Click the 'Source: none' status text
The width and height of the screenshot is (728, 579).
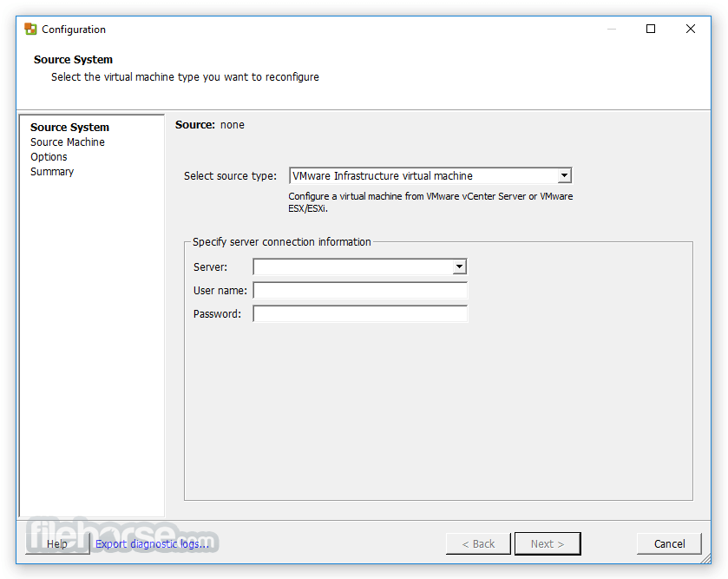pyautogui.click(x=210, y=125)
